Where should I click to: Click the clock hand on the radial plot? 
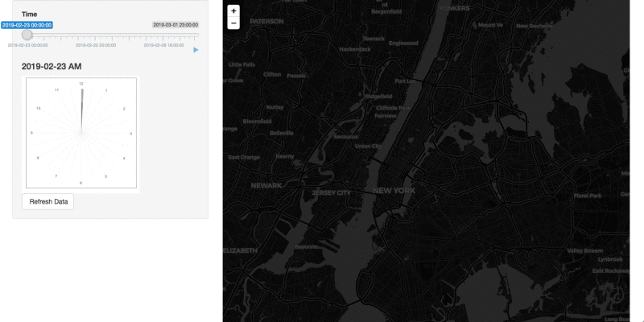tap(81, 109)
